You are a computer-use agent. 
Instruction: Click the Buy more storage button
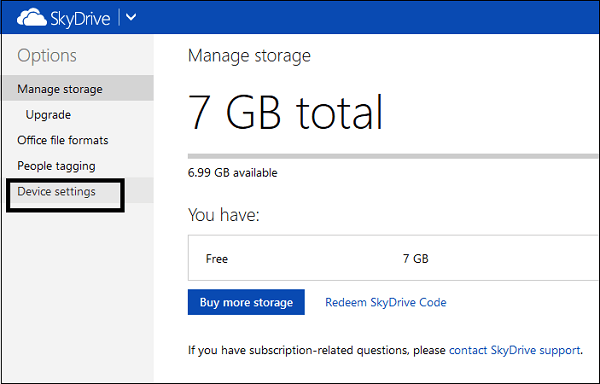coord(246,302)
